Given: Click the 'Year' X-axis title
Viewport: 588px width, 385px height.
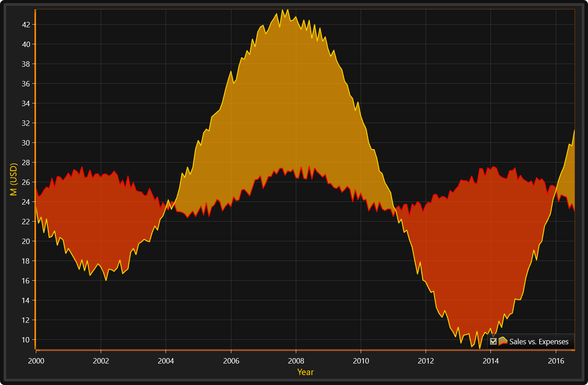Looking at the screenshot, I should click(x=306, y=372).
